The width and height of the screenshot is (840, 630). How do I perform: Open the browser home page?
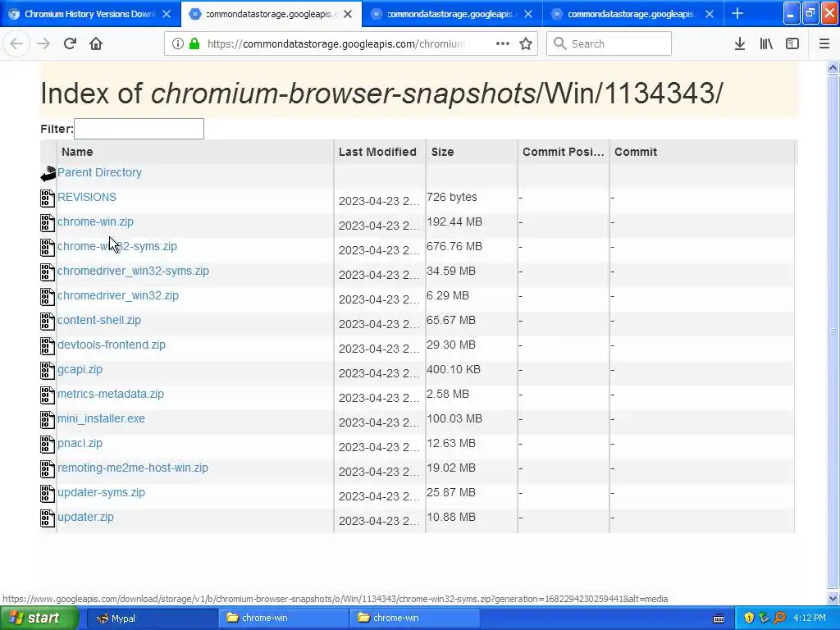(96, 43)
